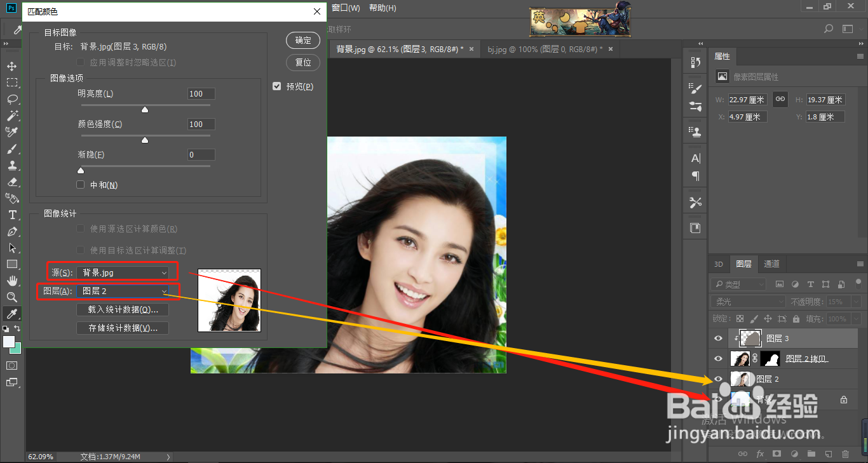The width and height of the screenshot is (868, 463).
Task: Select the Brush tool in toolbar
Action: (x=12, y=149)
